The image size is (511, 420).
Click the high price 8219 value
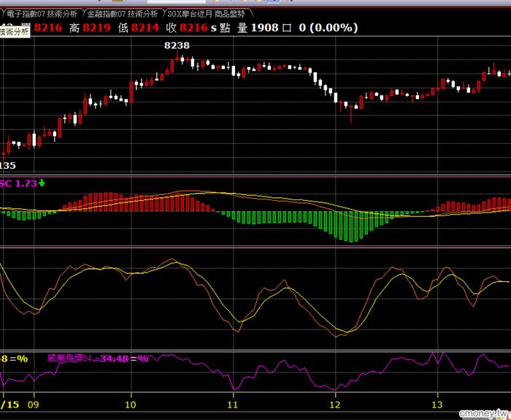(96, 28)
